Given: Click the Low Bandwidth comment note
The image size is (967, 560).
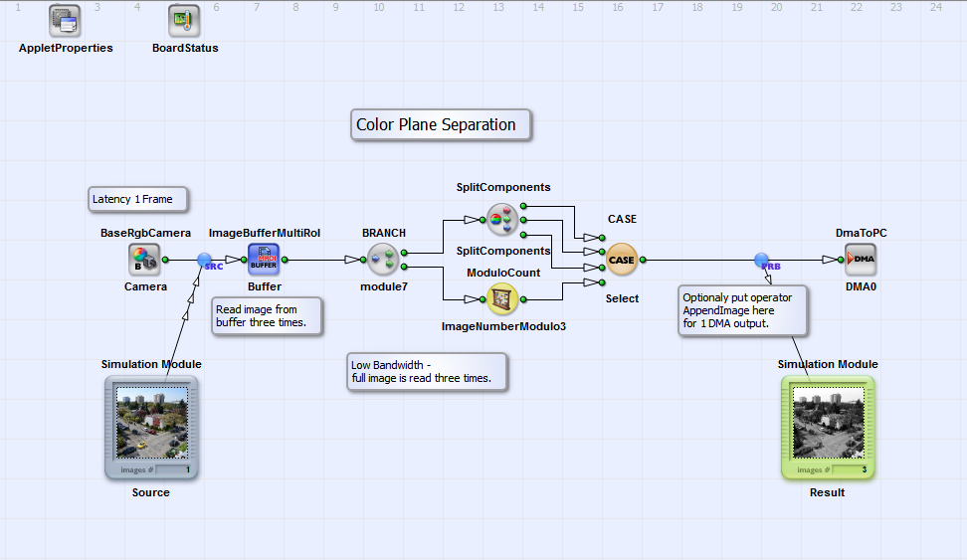Looking at the screenshot, I should [425, 372].
